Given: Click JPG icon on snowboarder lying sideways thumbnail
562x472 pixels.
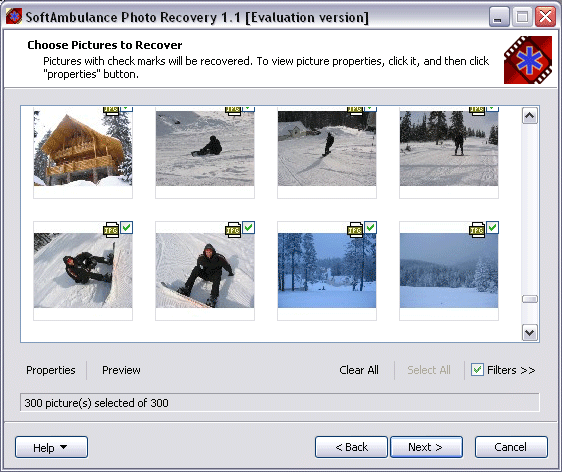Looking at the screenshot, I should point(111,229).
